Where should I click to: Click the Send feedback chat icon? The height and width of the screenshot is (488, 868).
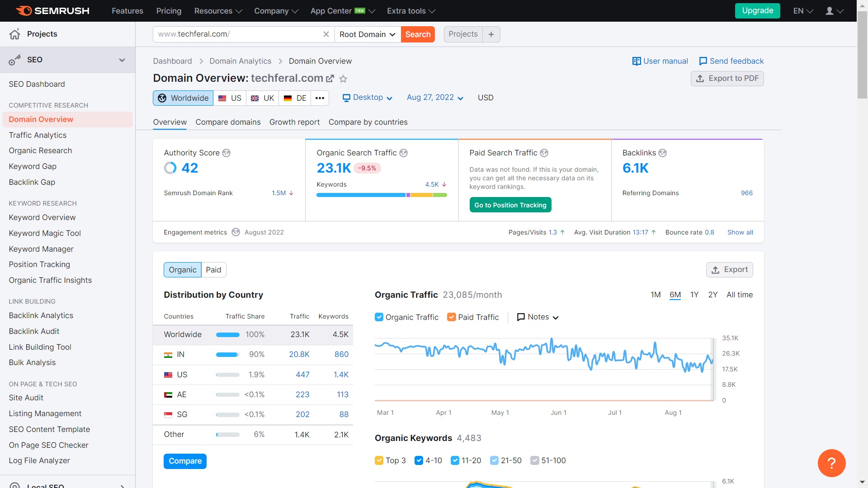703,61
